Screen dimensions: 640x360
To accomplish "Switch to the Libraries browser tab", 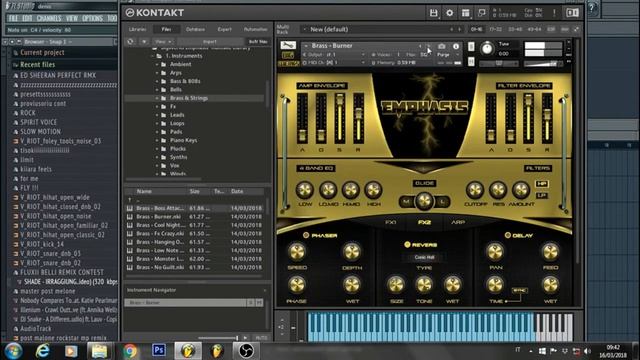I will (x=138, y=29).
